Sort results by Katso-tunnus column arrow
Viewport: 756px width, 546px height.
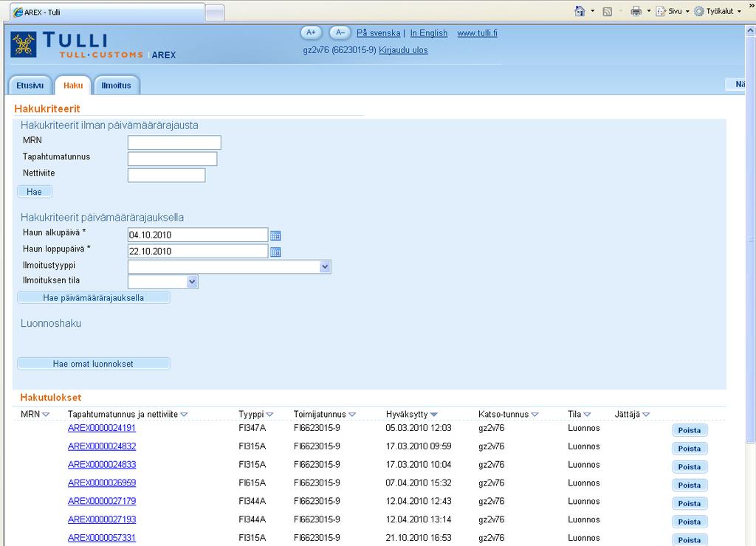[x=535, y=415]
